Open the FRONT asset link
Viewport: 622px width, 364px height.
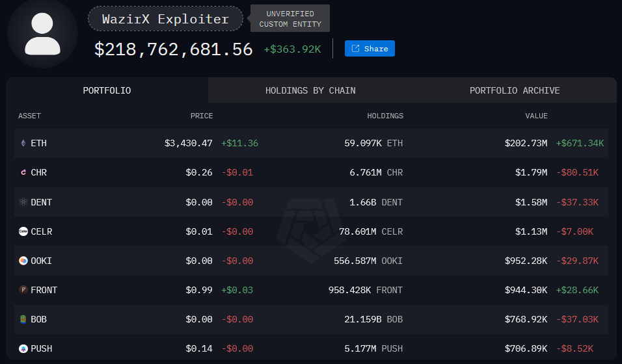click(x=44, y=290)
